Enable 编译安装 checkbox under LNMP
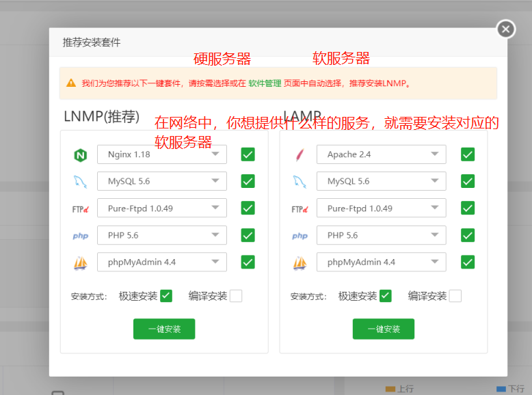The image size is (532, 395). [x=236, y=296]
